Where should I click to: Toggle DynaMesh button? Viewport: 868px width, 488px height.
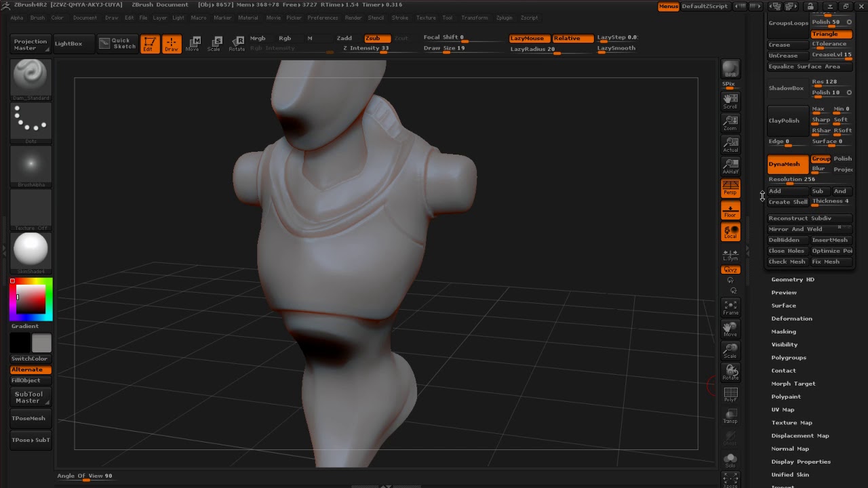pyautogui.click(x=787, y=164)
